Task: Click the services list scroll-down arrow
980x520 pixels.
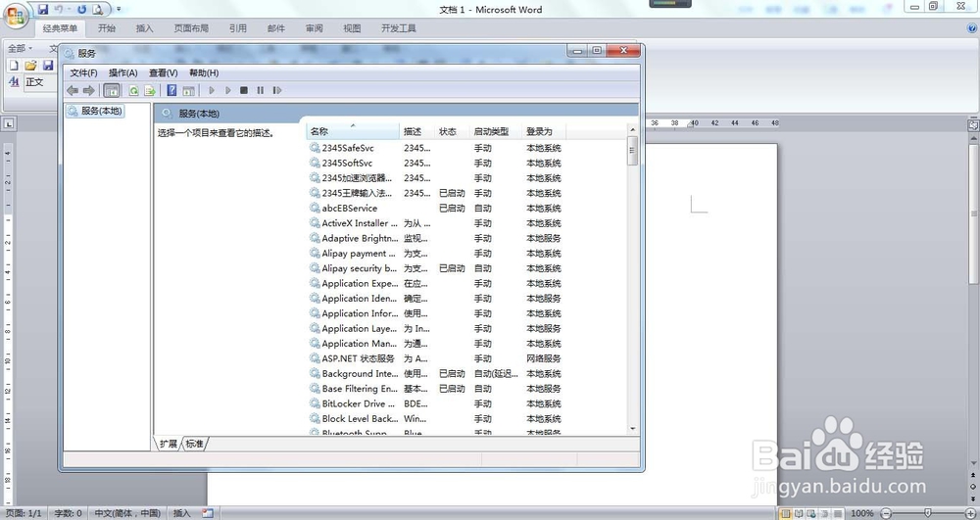Action: click(x=632, y=429)
